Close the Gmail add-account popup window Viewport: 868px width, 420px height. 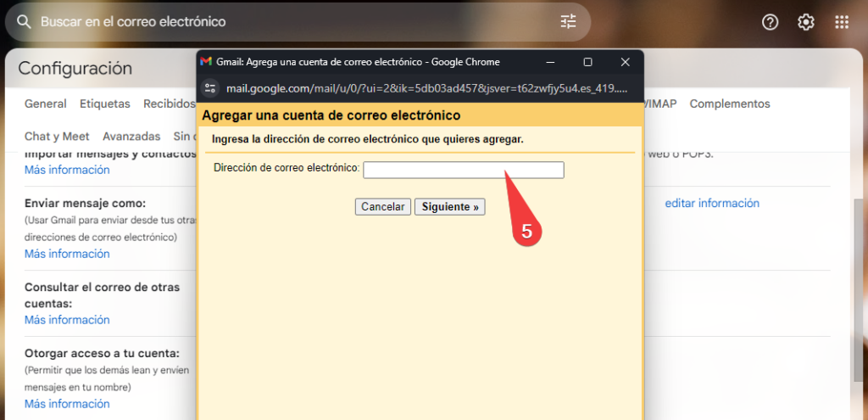[625, 62]
